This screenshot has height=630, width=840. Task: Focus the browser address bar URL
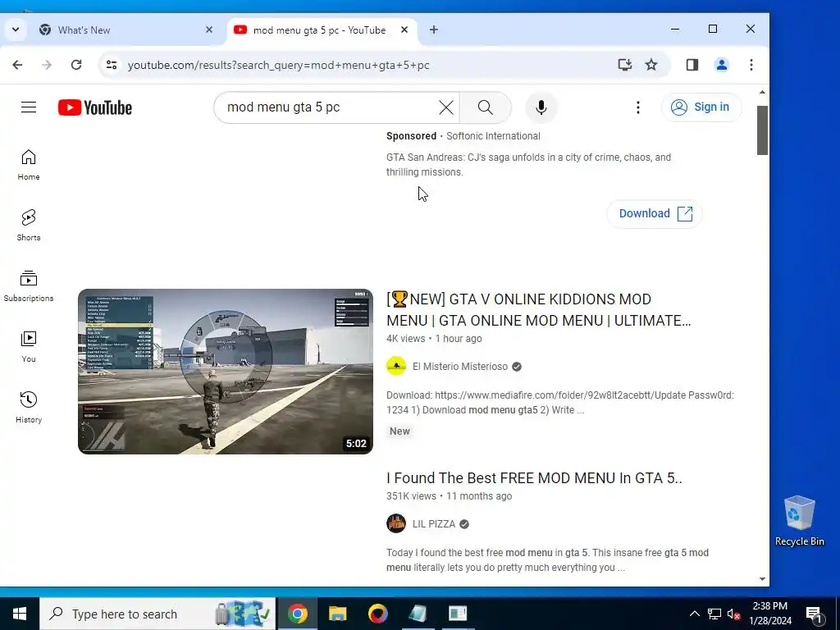[278, 65]
